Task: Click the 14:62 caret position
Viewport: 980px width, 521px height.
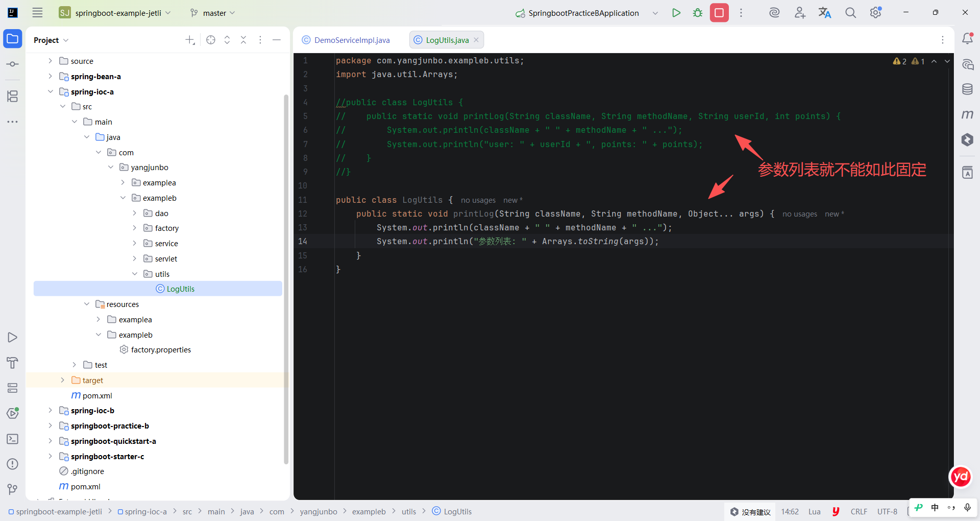Action: click(790, 511)
